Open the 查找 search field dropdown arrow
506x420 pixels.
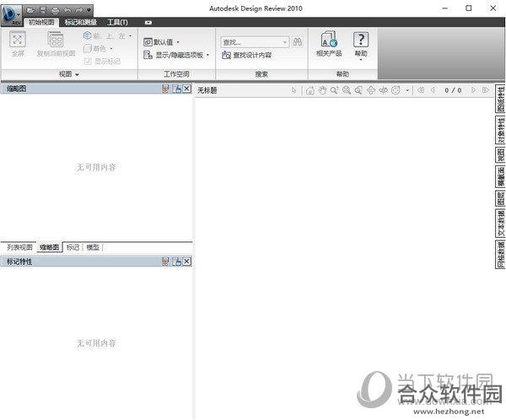click(x=285, y=42)
